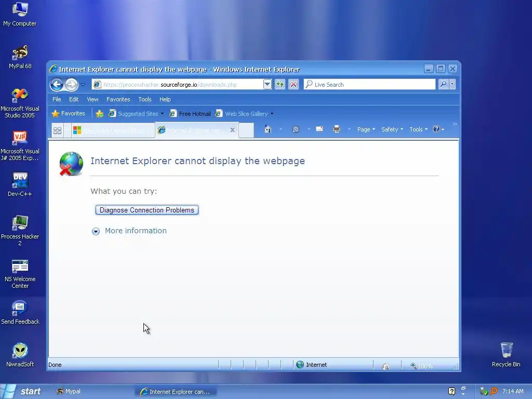Go to Home page icon
This screenshot has width=532, height=399.
(268, 129)
